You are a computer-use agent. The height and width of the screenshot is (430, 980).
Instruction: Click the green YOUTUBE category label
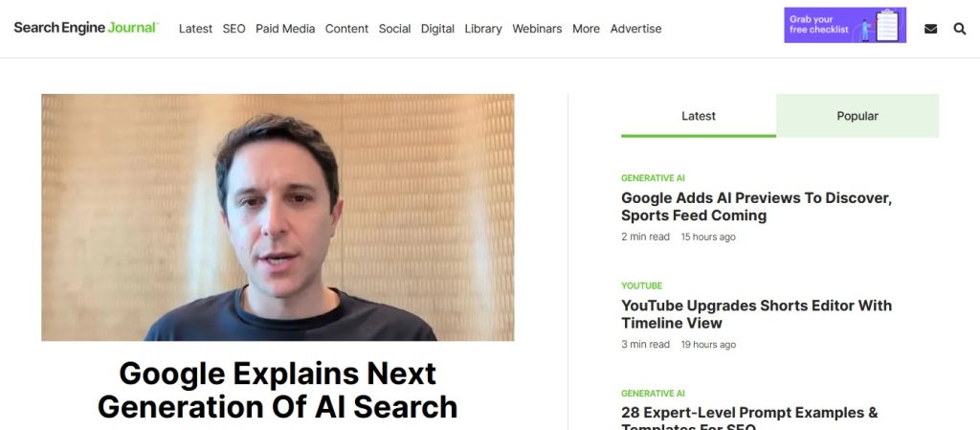(641, 285)
